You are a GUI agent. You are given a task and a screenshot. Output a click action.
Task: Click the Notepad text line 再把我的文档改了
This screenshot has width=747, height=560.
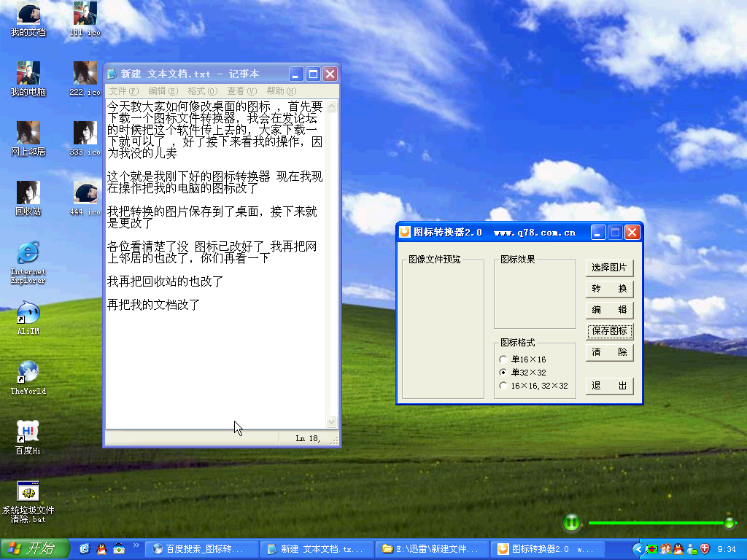(153, 305)
